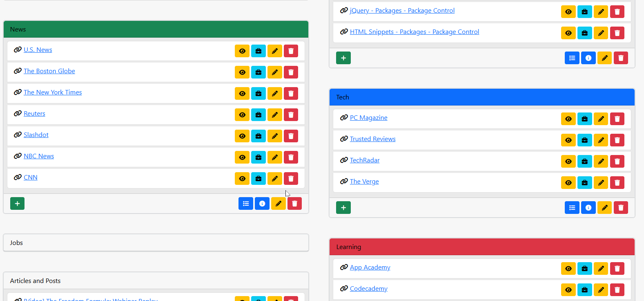Click green plus button below HTML Snippets

coord(343,58)
